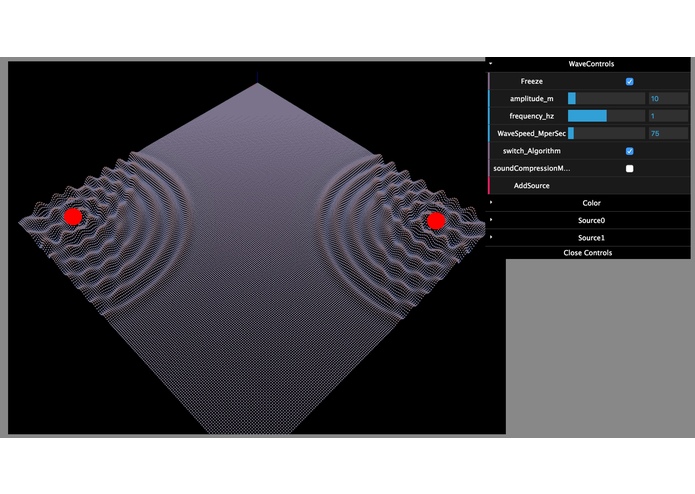Click the Freeze label text

531,82
